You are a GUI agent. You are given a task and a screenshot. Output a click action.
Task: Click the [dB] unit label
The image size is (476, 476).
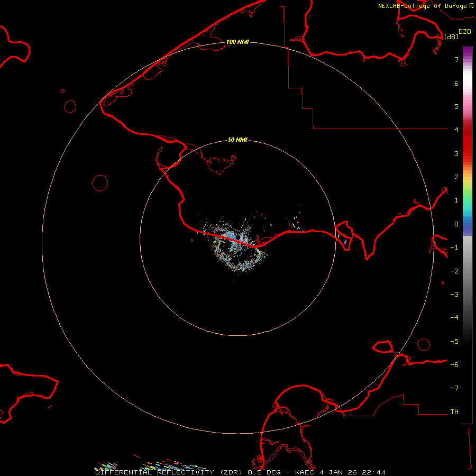(x=452, y=36)
